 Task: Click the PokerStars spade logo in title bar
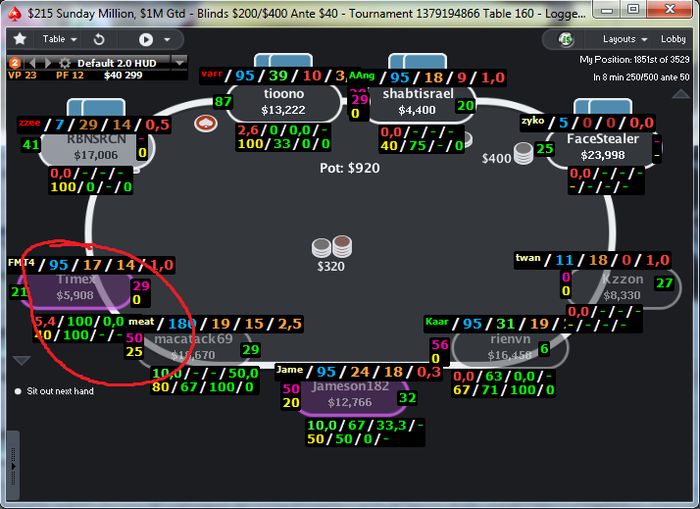point(15,14)
